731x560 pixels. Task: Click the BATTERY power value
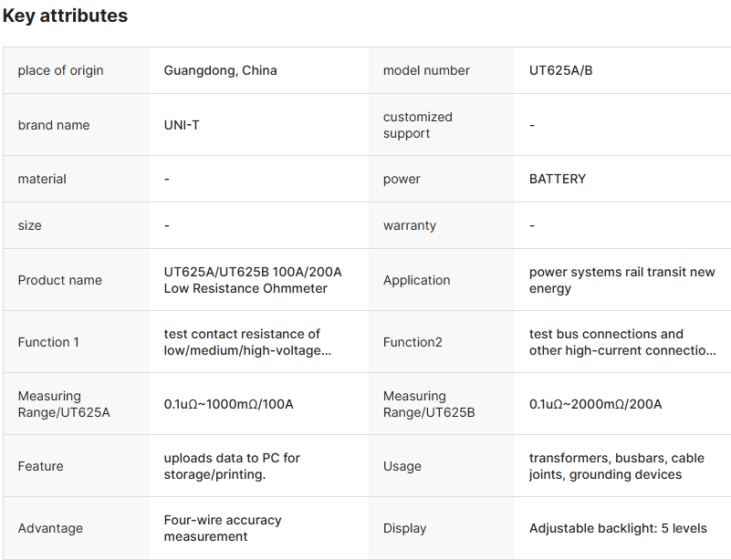[x=557, y=179]
